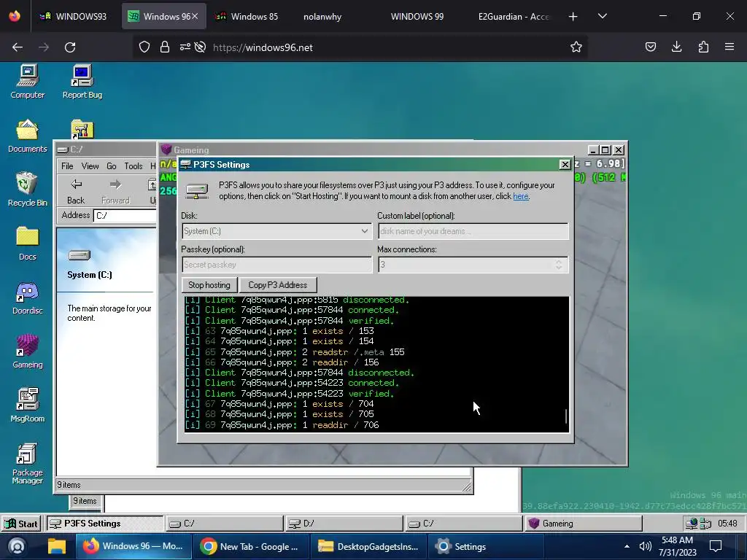
Task: Select P3FS Settings in Windows 96 taskbar
Action: 104,524
